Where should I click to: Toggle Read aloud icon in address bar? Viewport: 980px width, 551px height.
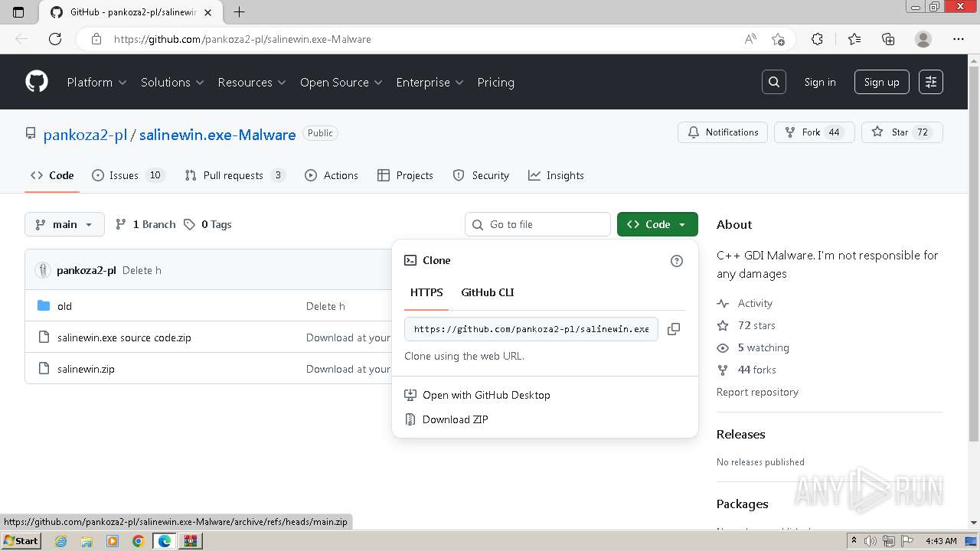coord(750,39)
